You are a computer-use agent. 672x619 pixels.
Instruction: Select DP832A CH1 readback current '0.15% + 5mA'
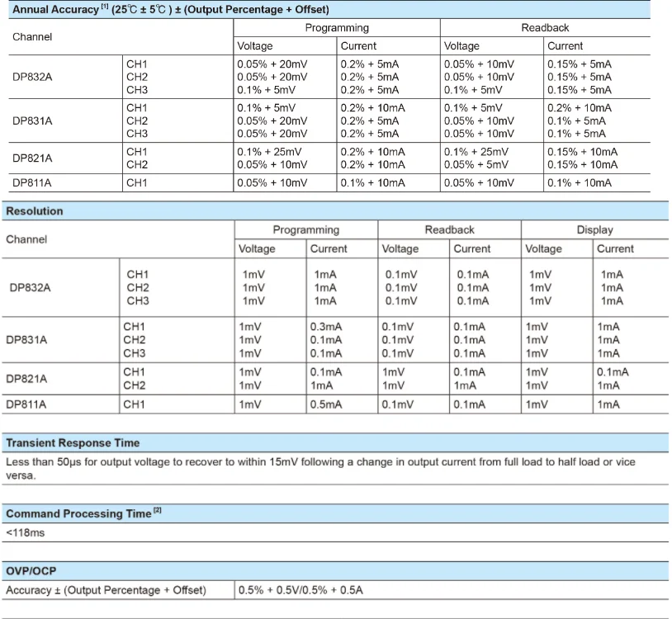click(579, 64)
